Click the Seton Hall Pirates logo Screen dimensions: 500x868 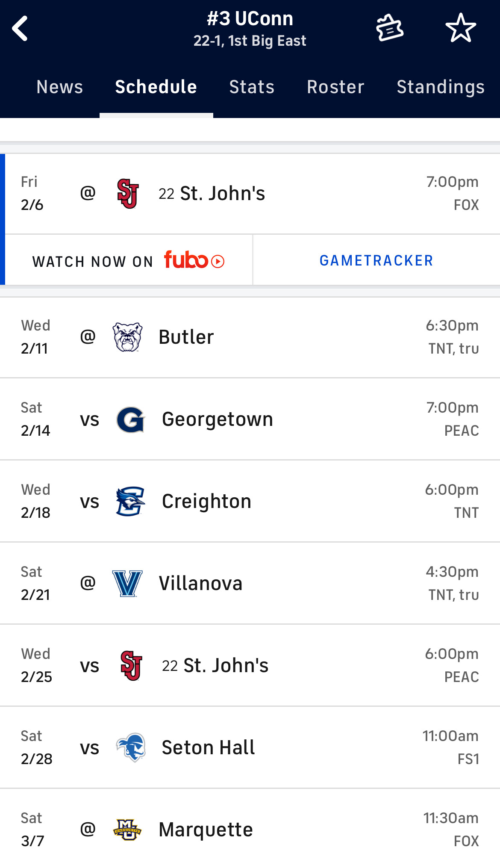point(131,747)
